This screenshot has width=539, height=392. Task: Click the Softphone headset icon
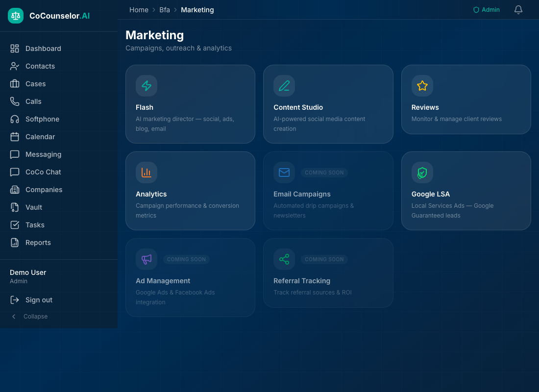(14, 119)
